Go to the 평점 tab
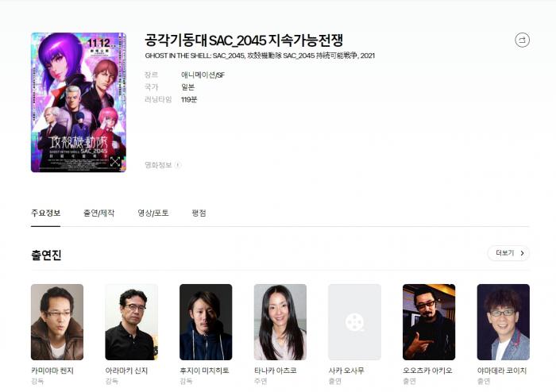Image resolution: width=556 pixels, height=392 pixels. click(199, 213)
